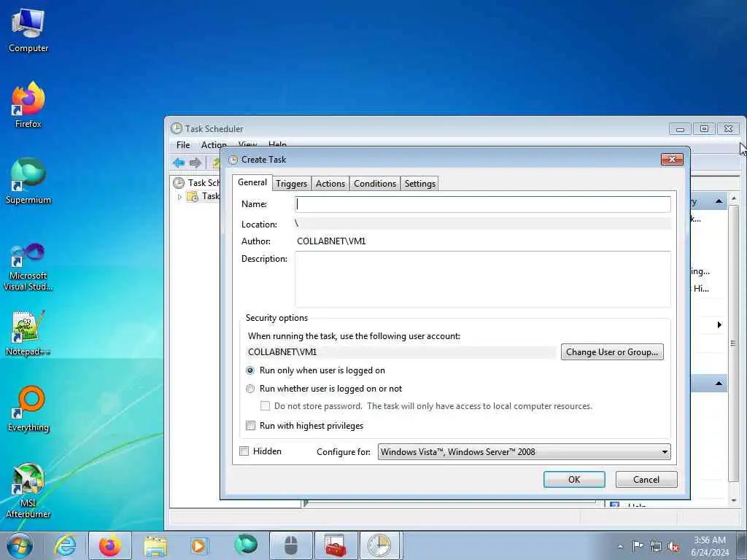
Task: Click the taskbar clock showing 3:56 AM
Action: [710, 546]
